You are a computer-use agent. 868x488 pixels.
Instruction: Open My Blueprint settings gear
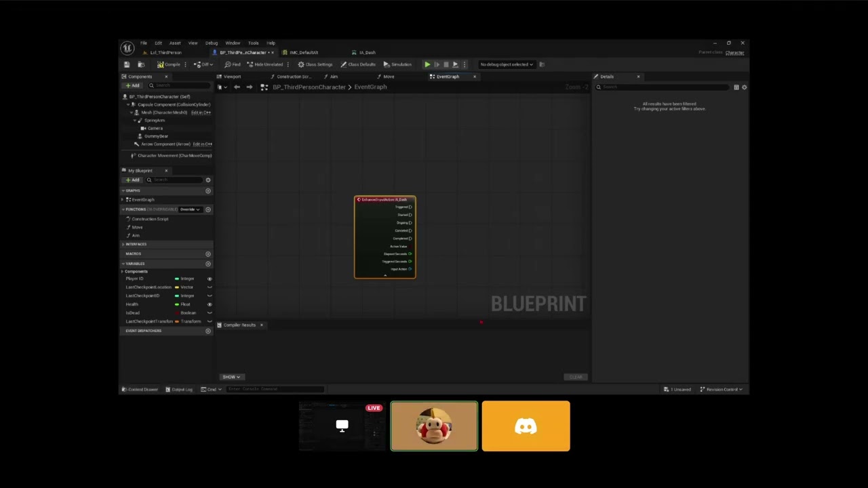click(208, 180)
